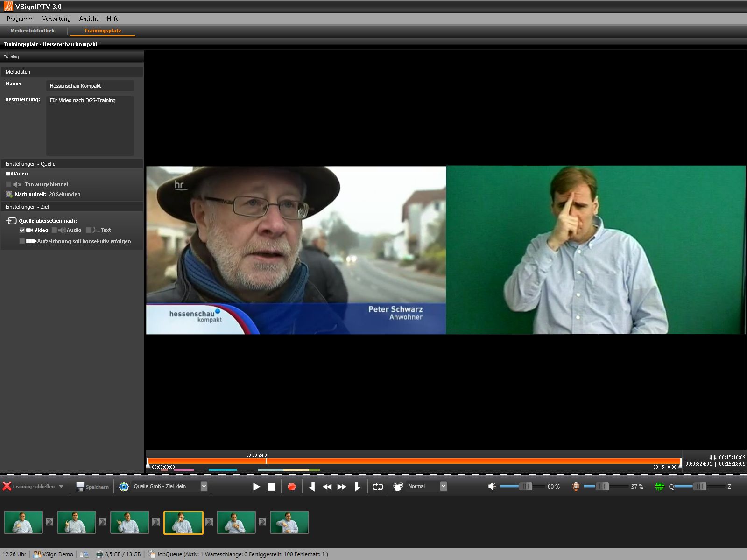747x560 pixels.
Task: Click the fast-forward double-arrow icon
Action: coord(342,487)
